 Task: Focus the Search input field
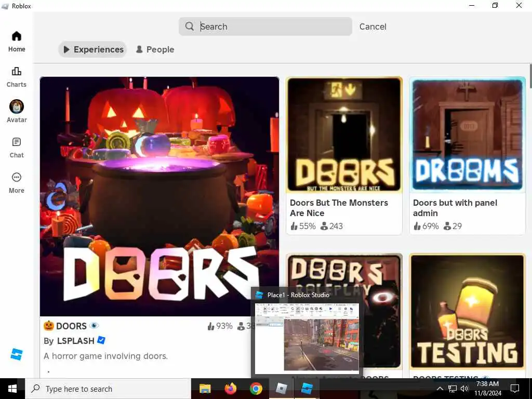coord(265,26)
